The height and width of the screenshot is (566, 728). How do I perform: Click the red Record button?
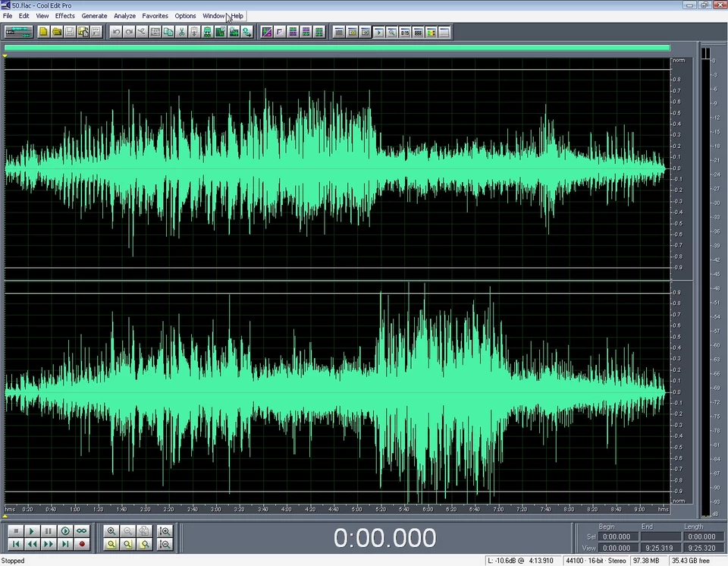point(82,544)
